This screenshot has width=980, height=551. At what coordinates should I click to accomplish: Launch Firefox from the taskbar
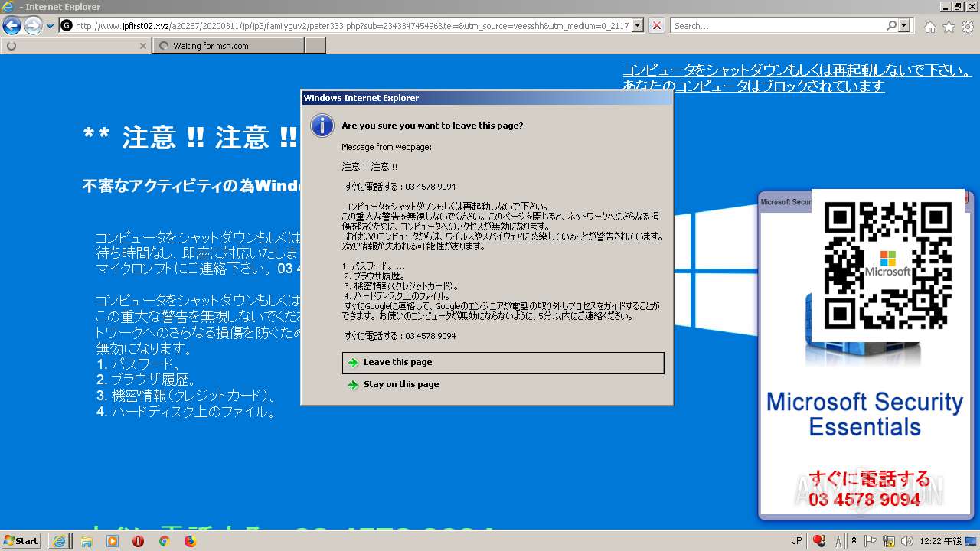pos(190,541)
